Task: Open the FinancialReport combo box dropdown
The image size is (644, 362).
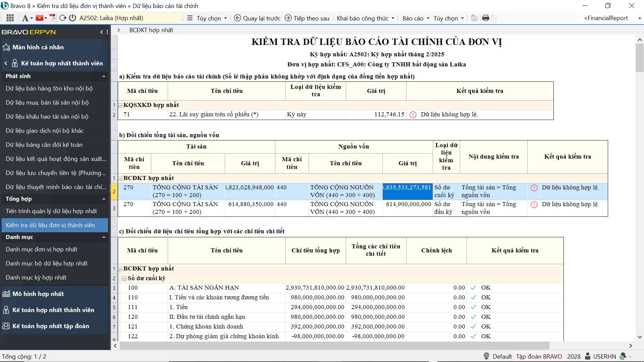Action: [639, 18]
